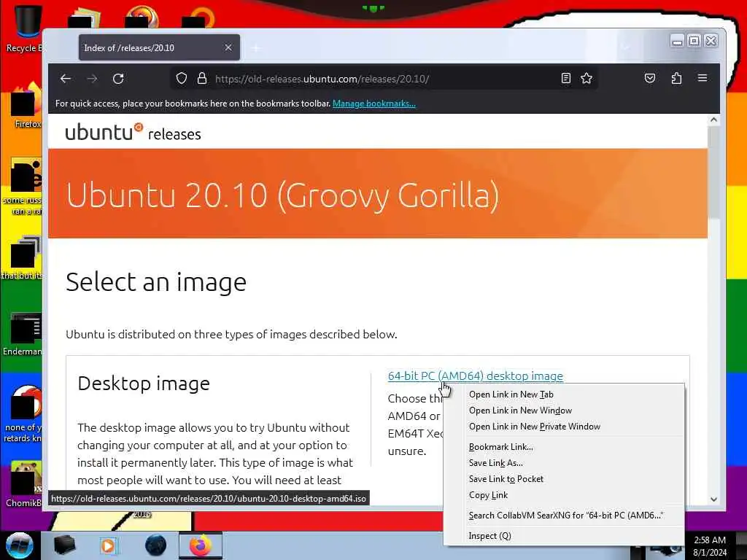Select the Firefox desktop shortcut
This screenshot has width=747, height=560.
pos(26,106)
